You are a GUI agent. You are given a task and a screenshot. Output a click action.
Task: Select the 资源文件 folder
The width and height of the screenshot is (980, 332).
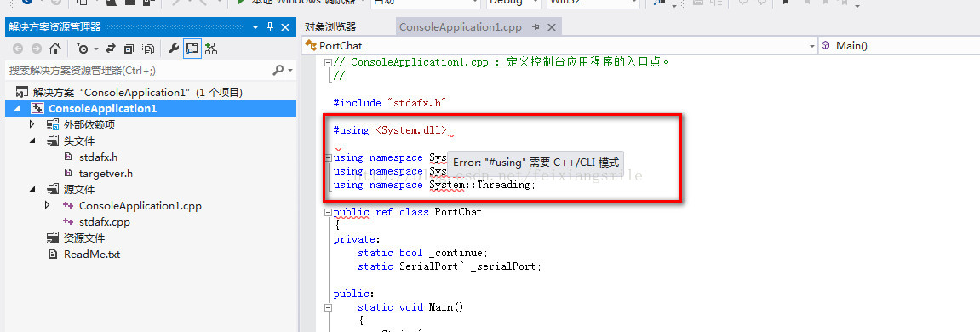84,238
